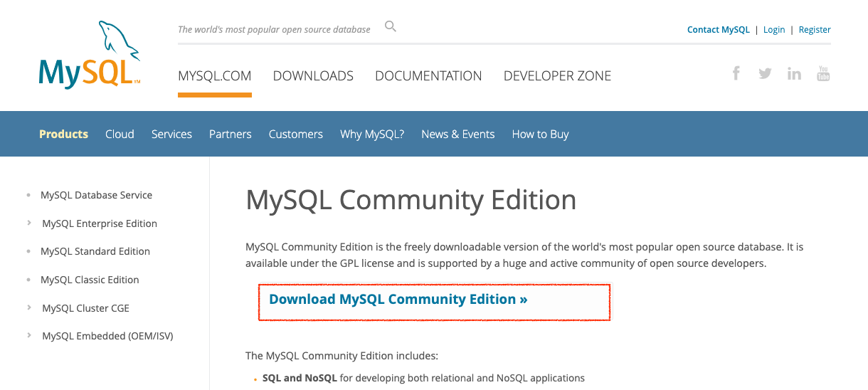Expand MySQL Embedded (OEM/ISV) arrow
868x390 pixels.
click(x=29, y=335)
